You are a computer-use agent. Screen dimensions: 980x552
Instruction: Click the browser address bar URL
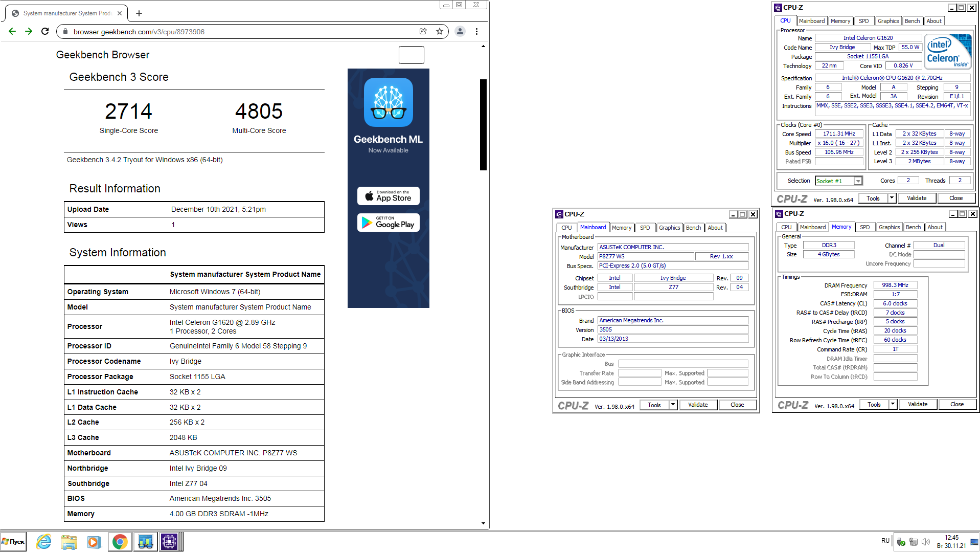pos(139,32)
